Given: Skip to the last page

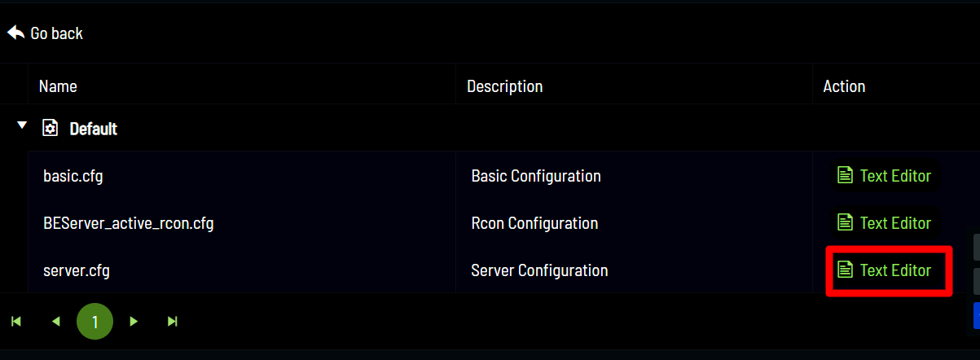Looking at the screenshot, I should point(173,322).
